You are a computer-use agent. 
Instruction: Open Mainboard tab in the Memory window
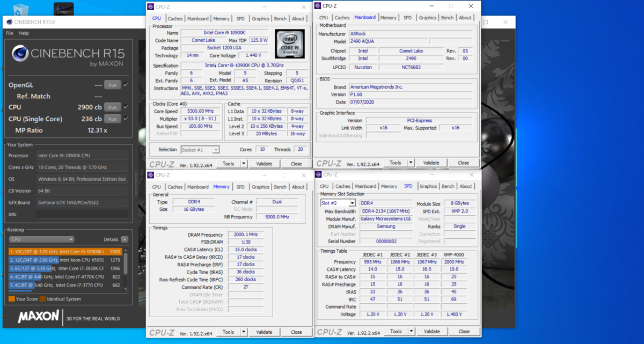click(198, 187)
